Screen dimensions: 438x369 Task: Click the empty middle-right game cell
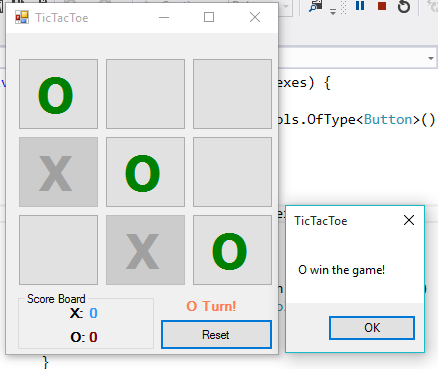pyautogui.click(x=232, y=172)
